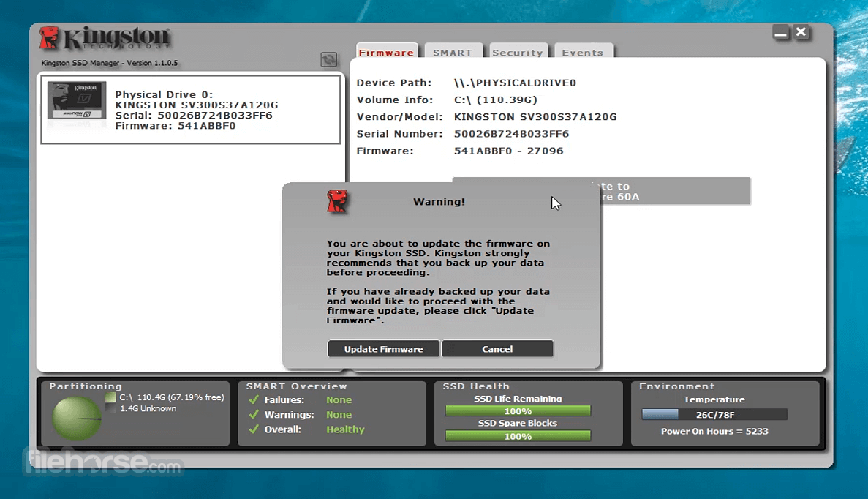Click the Warnings None value
This screenshot has width=868, height=499.
(x=339, y=415)
